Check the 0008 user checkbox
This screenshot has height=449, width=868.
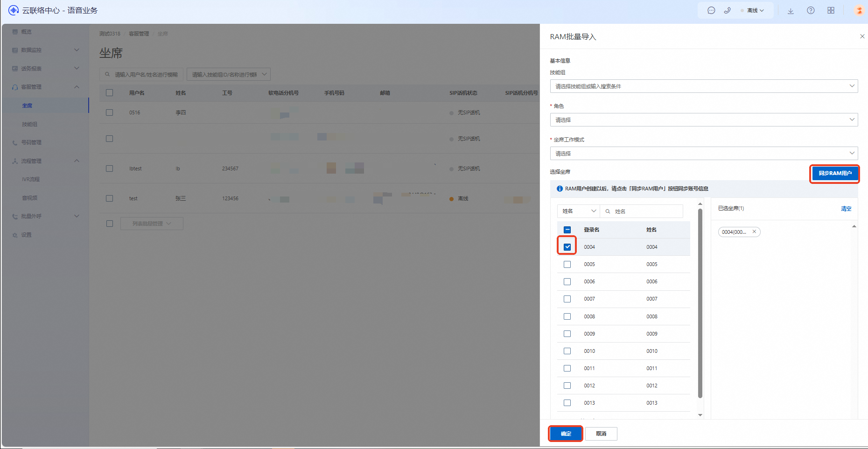point(567,316)
